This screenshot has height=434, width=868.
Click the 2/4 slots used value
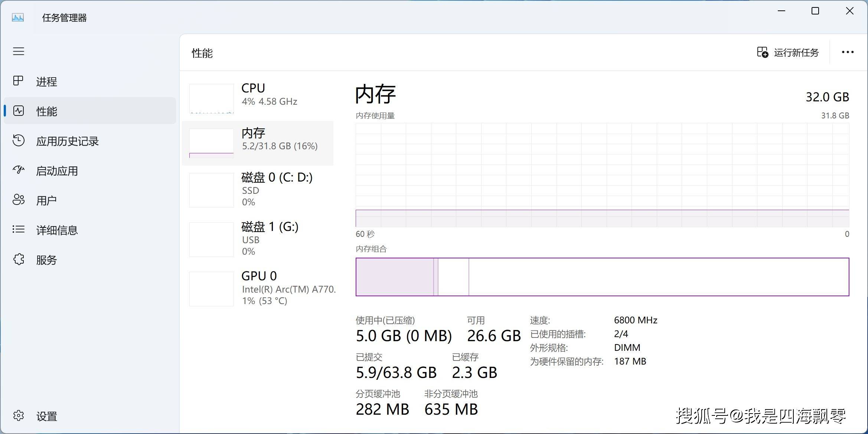point(621,334)
